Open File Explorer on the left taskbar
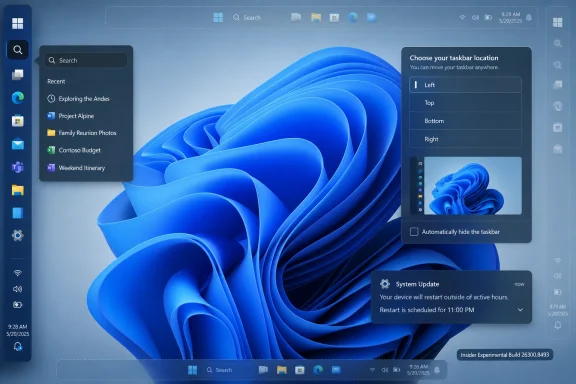Screen dimensions: 576x384 17,190
